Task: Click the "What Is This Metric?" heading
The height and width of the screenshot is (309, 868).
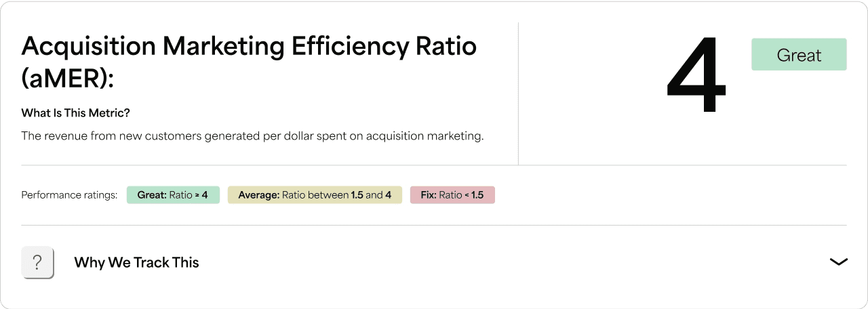Action: (75, 112)
